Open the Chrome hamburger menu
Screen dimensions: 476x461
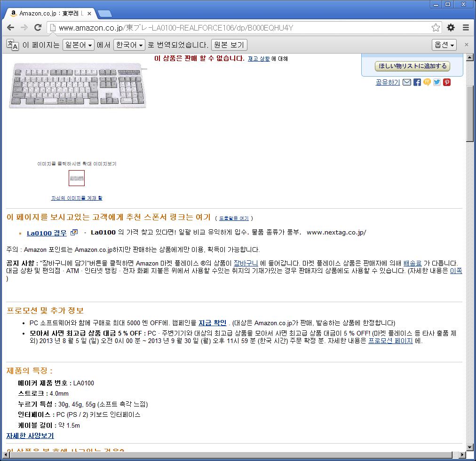tap(466, 28)
